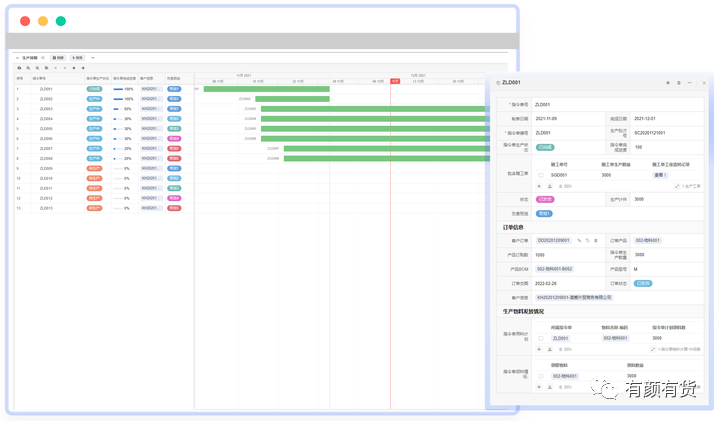Open the DD20201209001 customer order link

[553, 241]
